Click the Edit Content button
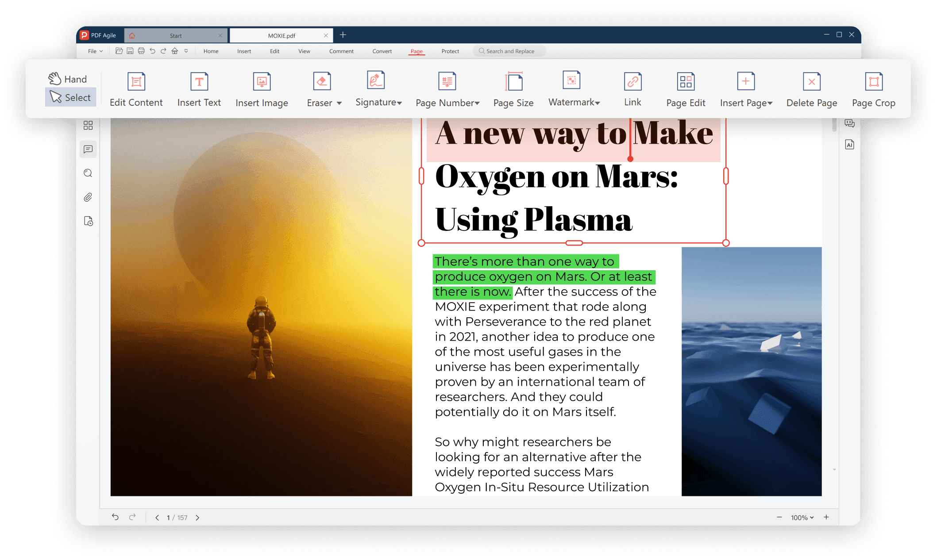Image resolution: width=937 pixels, height=560 pixels. [136, 88]
